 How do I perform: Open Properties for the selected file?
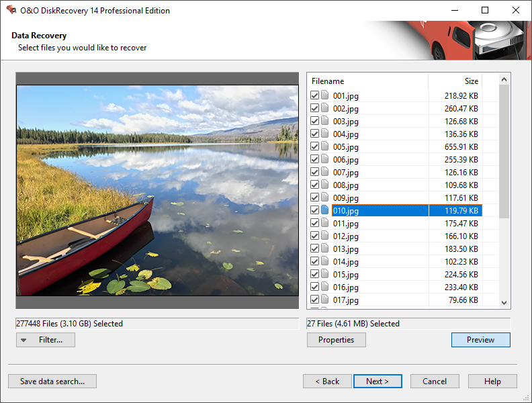click(337, 340)
